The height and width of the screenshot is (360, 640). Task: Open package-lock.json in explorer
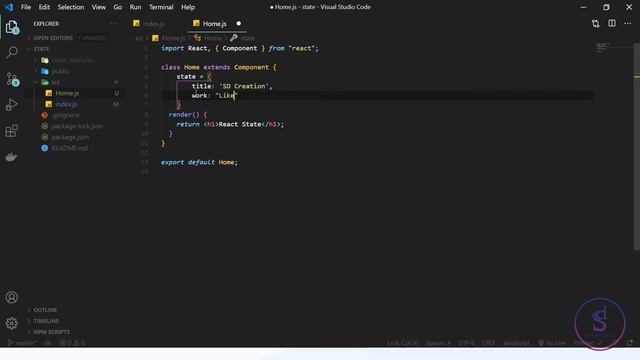click(x=77, y=126)
